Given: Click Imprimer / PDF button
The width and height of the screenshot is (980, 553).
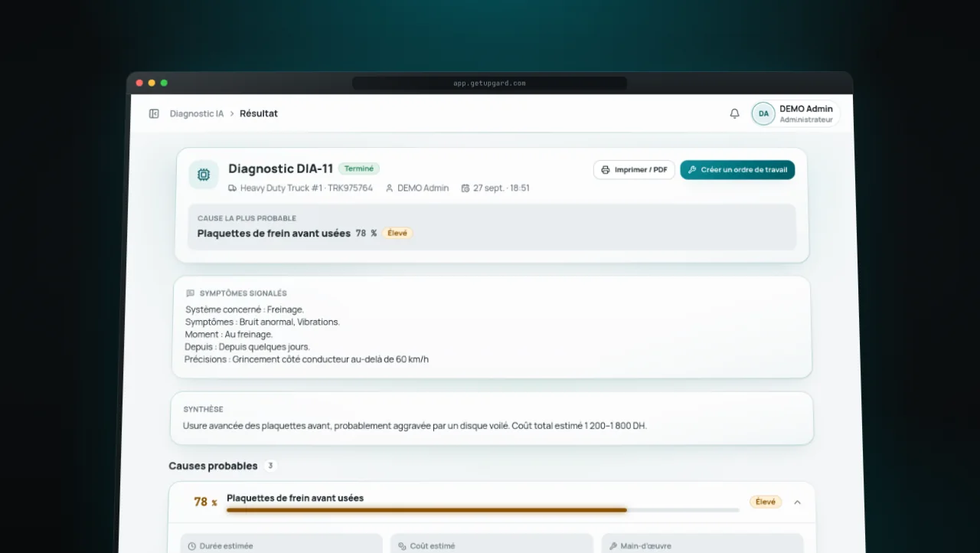Looking at the screenshot, I should coord(634,170).
